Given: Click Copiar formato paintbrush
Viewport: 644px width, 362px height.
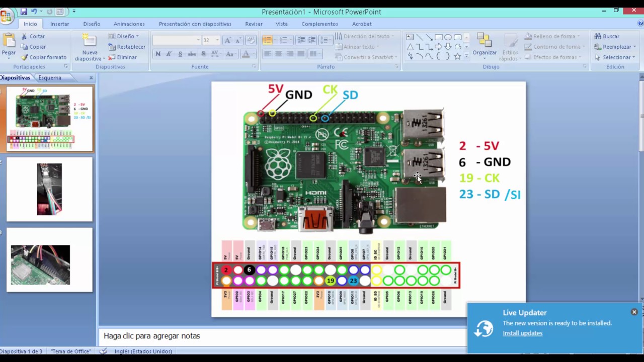Looking at the screenshot, I should click(43, 57).
